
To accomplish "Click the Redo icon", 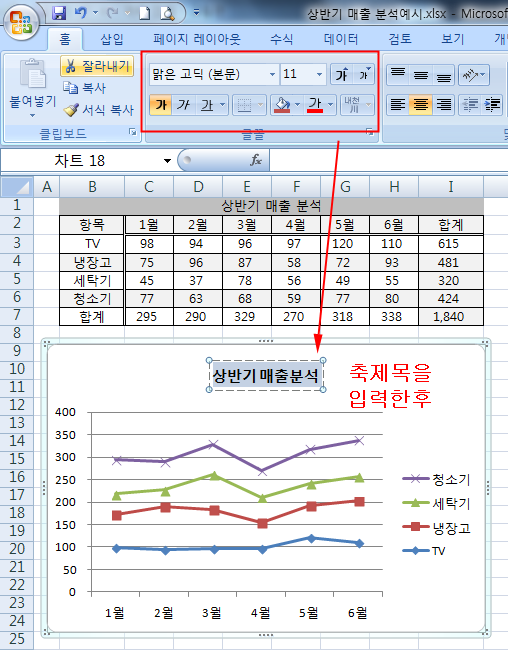I will point(112,13).
